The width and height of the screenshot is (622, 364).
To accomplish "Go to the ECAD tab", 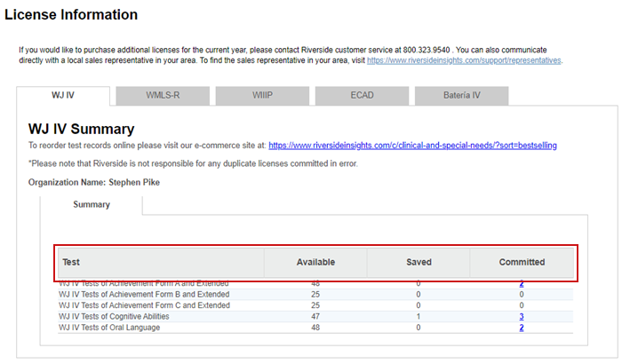I will click(x=362, y=95).
